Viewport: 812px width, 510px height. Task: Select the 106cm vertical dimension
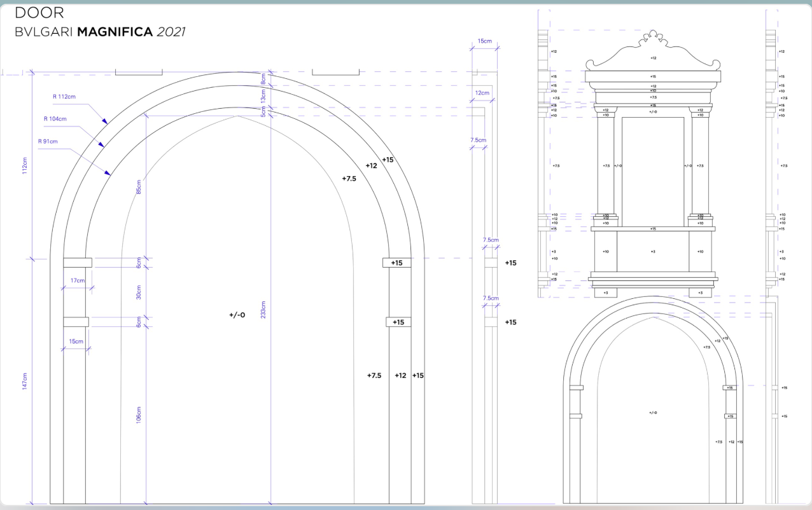coord(139,414)
